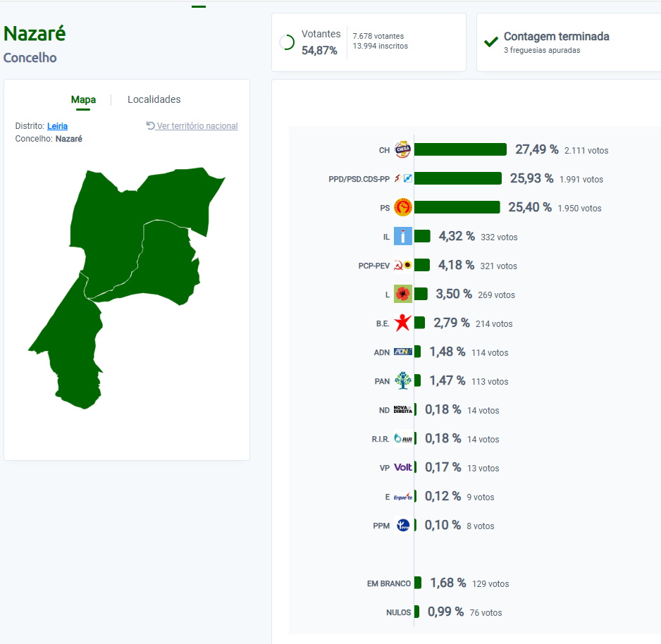
Task: Click the Chega party logo icon
Action: pos(402,149)
